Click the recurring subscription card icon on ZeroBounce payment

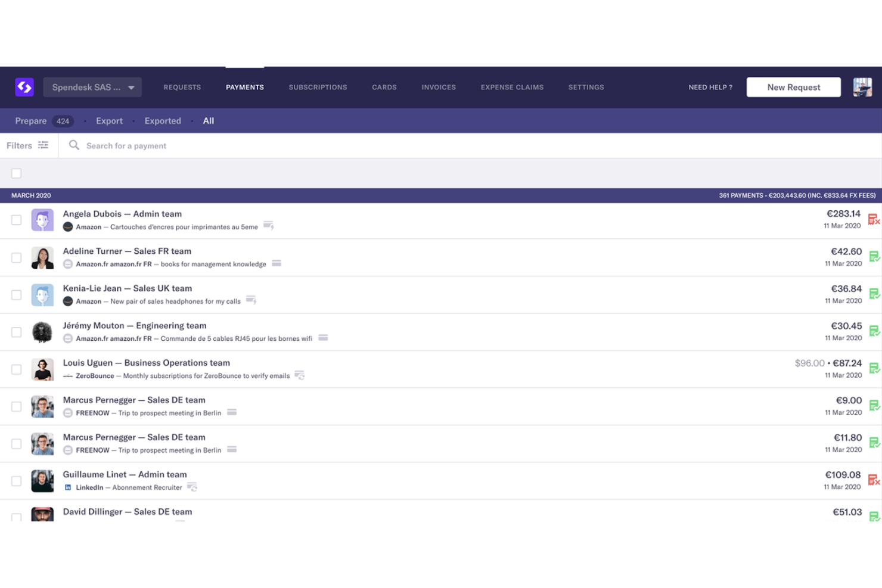300,375
